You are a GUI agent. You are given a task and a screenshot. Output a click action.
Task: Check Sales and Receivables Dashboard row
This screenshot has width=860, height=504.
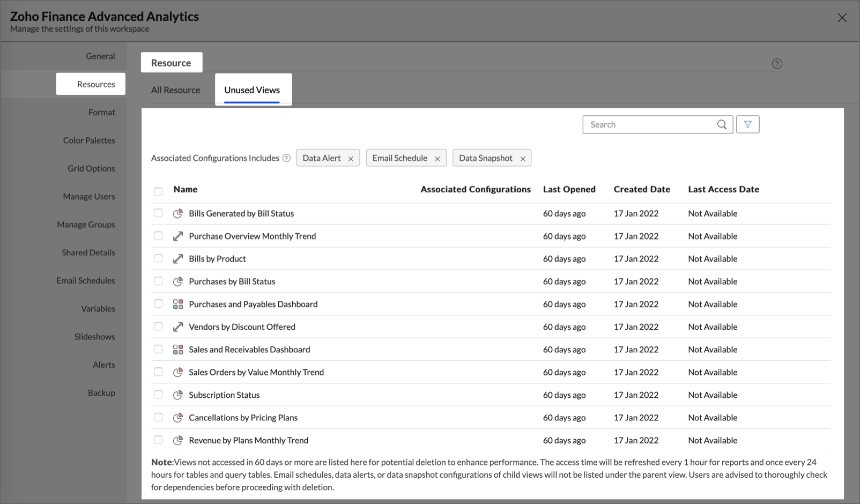click(x=158, y=349)
